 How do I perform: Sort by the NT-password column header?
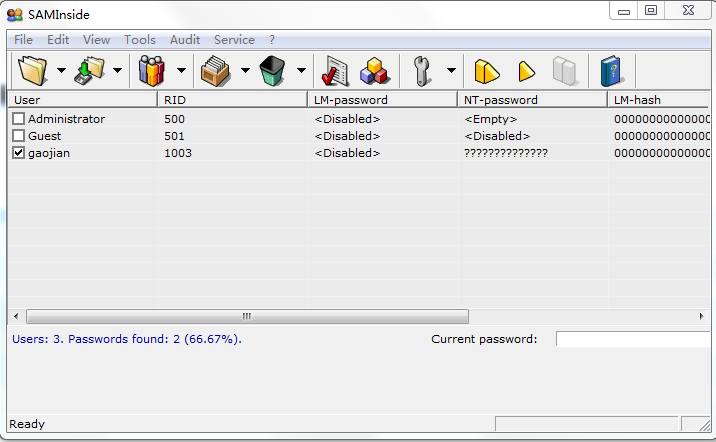tap(532, 100)
